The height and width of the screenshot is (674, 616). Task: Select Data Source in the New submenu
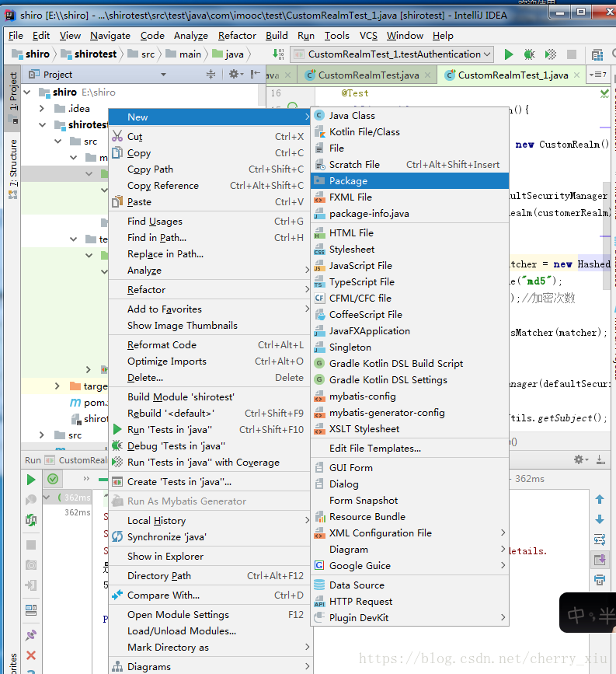tap(410, 585)
